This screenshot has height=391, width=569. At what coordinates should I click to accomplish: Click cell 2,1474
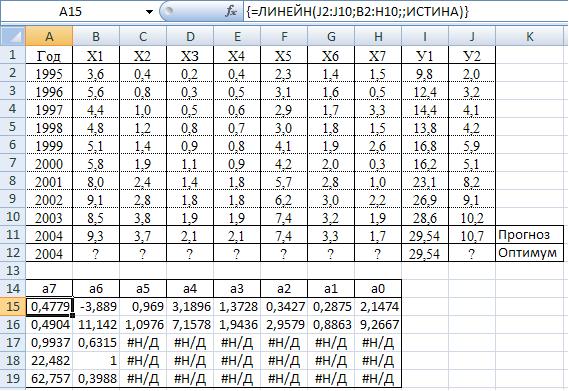(378, 307)
